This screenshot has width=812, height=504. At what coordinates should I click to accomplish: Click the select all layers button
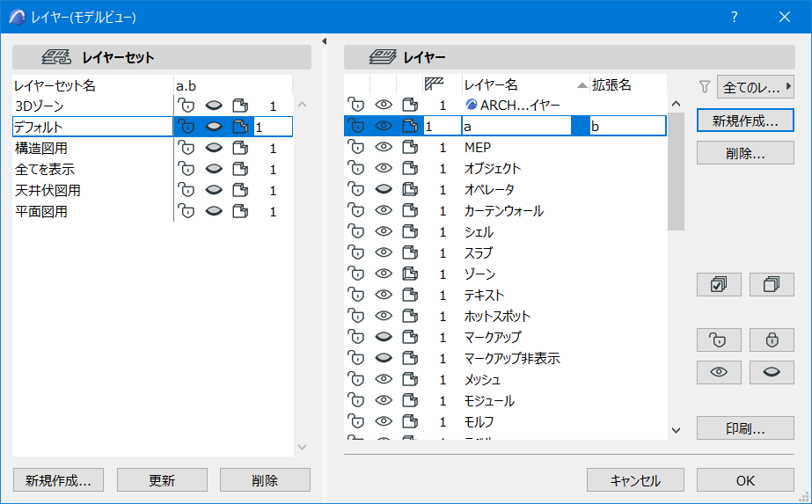coord(719,284)
